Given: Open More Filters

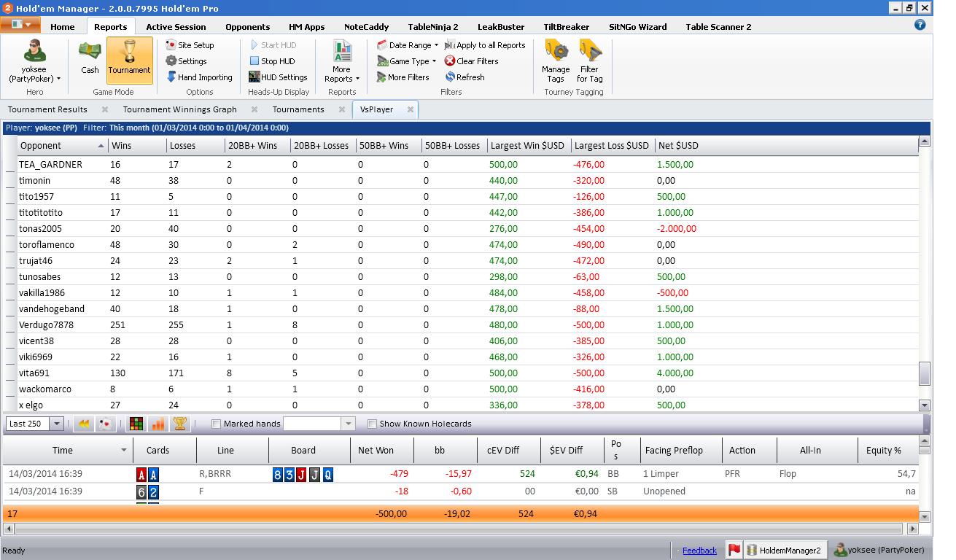Looking at the screenshot, I should click(x=403, y=77).
